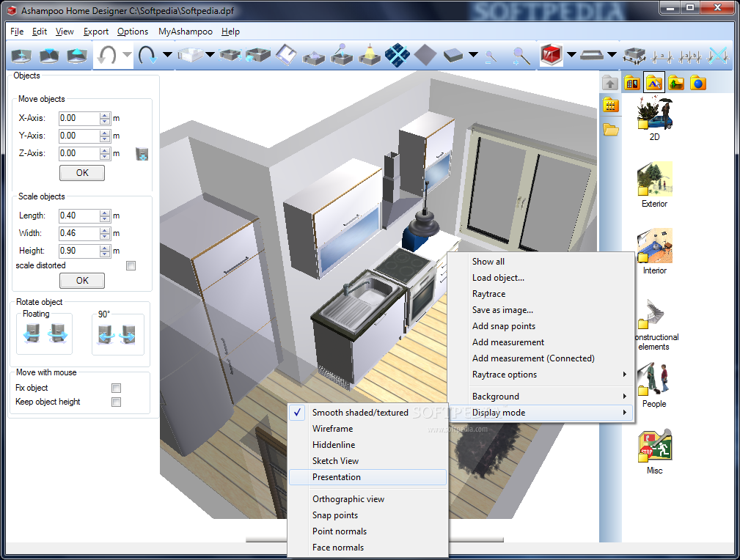Open the Export menu

point(96,32)
